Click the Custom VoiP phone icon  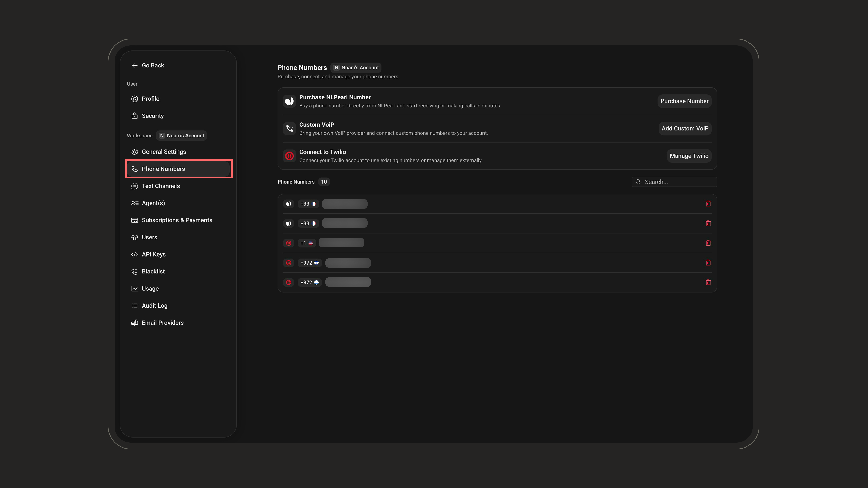289,128
